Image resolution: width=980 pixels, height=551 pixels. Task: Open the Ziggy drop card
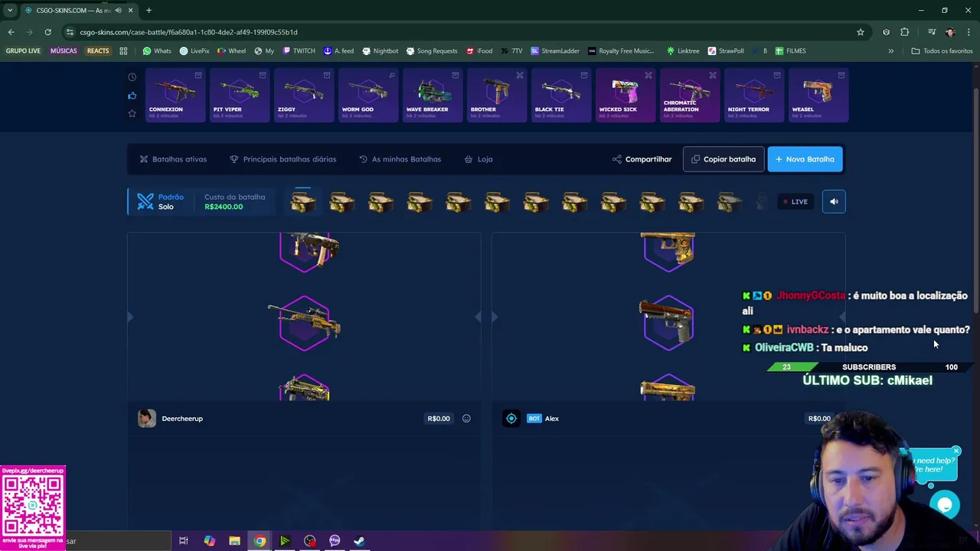coord(304,95)
